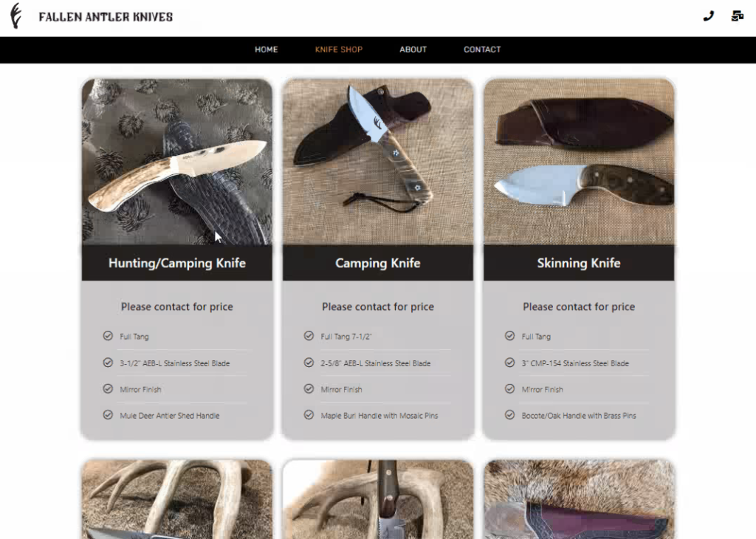The width and height of the screenshot is (756, 539).
Task: Select the Hunting/Camping Knife title
Action: (x=177, y=264)
